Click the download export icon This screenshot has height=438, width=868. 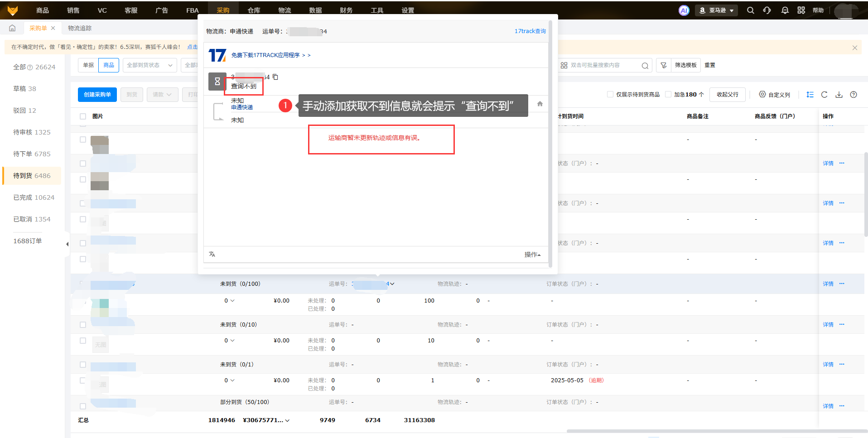pos(839,95)
